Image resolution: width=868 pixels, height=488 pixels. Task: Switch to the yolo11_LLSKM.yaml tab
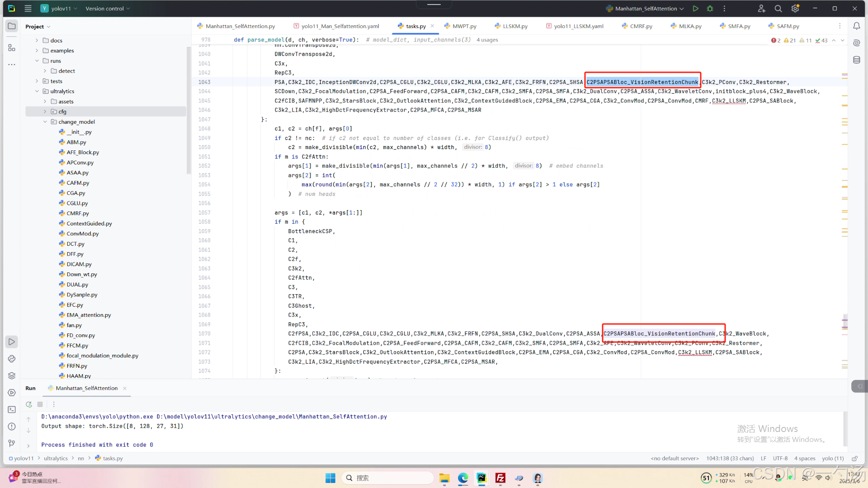click(x=578, y=26)
